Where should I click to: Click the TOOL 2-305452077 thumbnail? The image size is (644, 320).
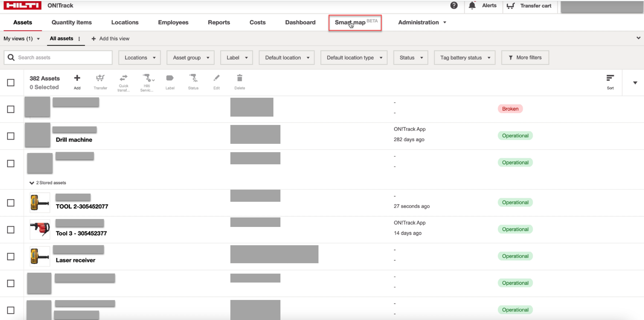[x=40, y=203]
